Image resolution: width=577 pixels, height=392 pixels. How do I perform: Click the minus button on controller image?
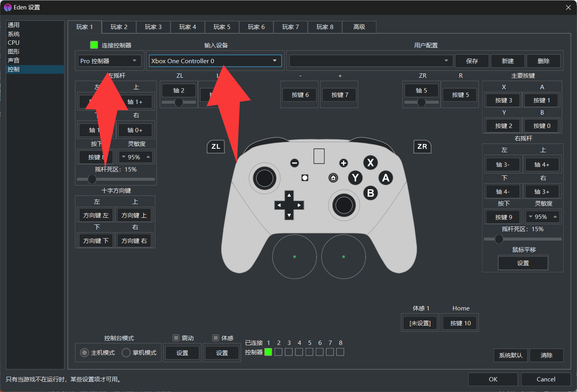coord(295,163)
